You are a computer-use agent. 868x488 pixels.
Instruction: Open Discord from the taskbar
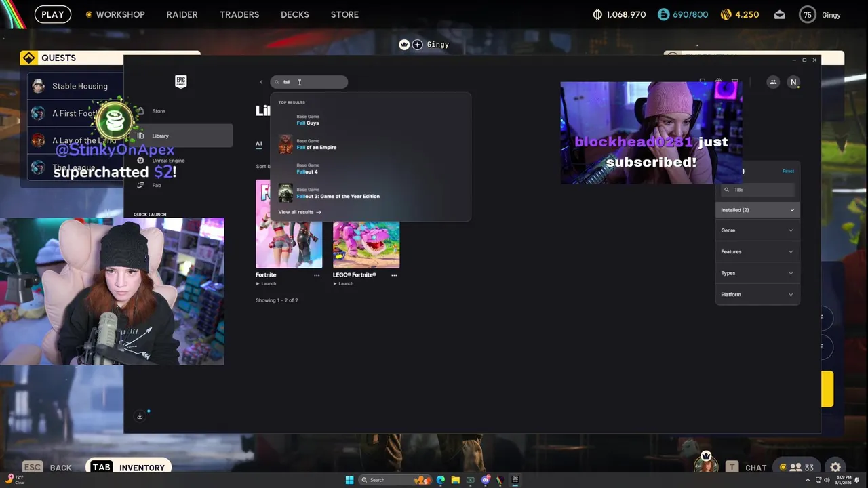point(486,480)
